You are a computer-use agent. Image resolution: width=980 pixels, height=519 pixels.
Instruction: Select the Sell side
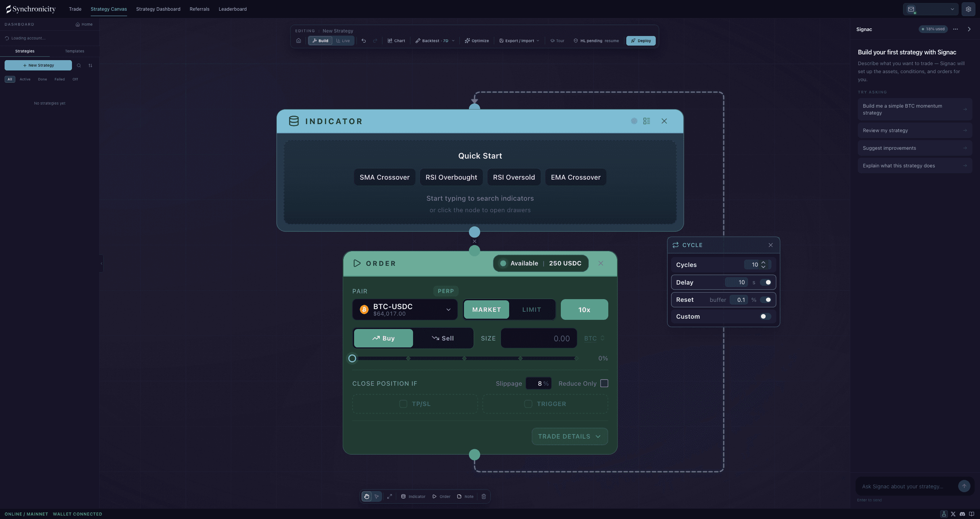pyautogui.click(x=443, y=338)
